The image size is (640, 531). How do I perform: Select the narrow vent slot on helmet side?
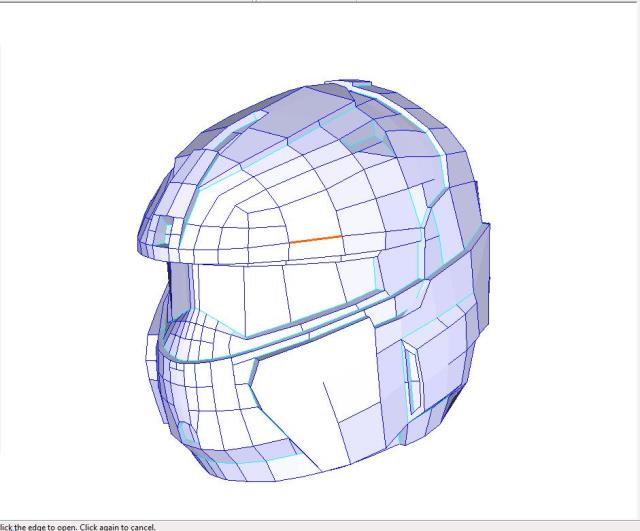click(x=413, y=378)
